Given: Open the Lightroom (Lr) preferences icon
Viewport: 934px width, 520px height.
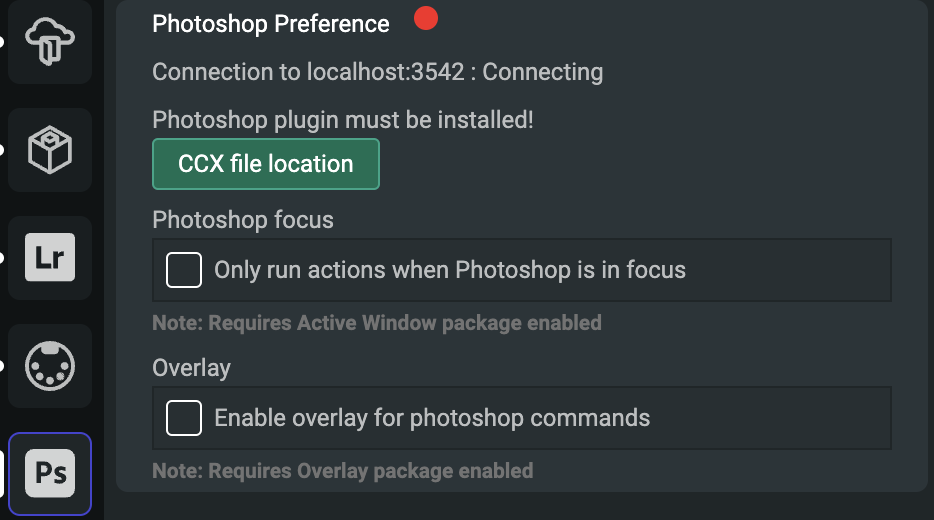Looking at the screenshot, I should click(50, 258).
